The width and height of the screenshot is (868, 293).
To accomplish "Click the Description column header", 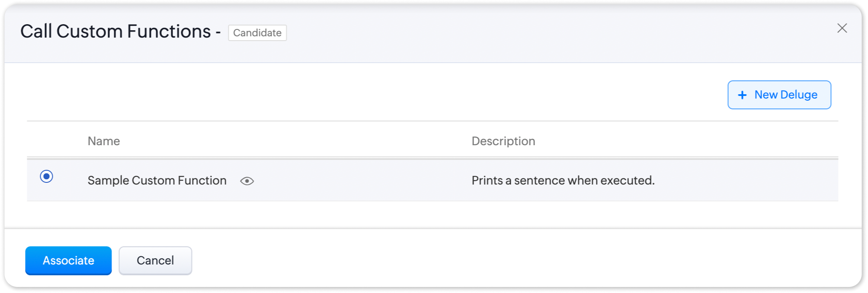I will [x=503, y=141].
